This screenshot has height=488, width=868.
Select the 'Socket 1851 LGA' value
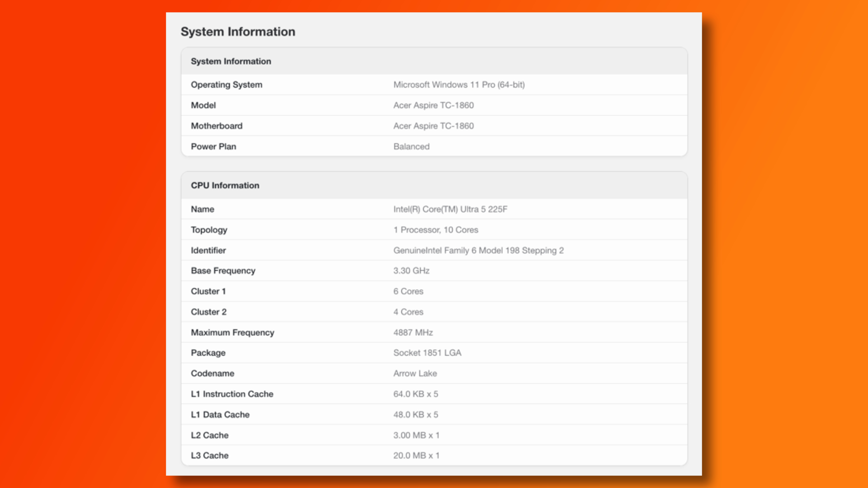tap(427, 353)
